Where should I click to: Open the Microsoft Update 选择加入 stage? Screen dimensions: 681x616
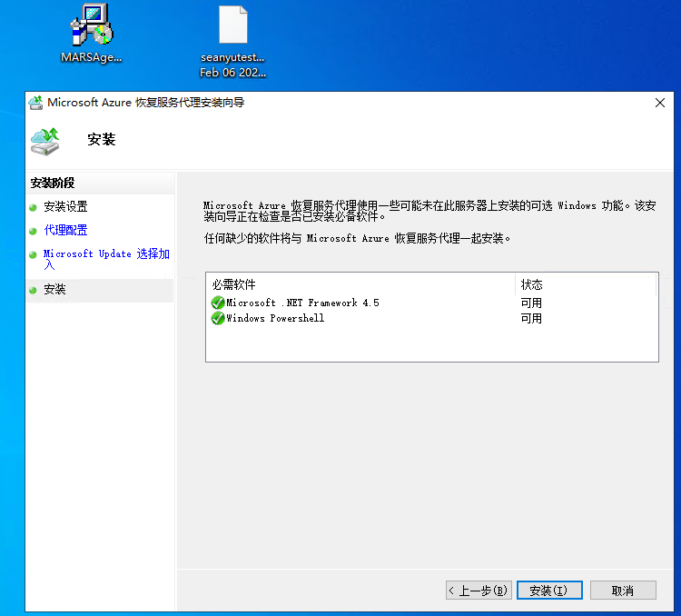(106, 259)
